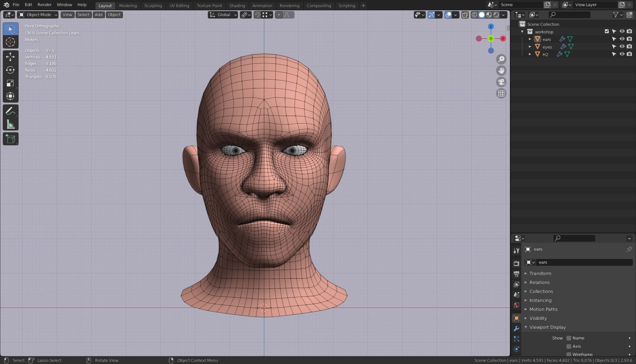Open the File menu

tap(16, 5)
